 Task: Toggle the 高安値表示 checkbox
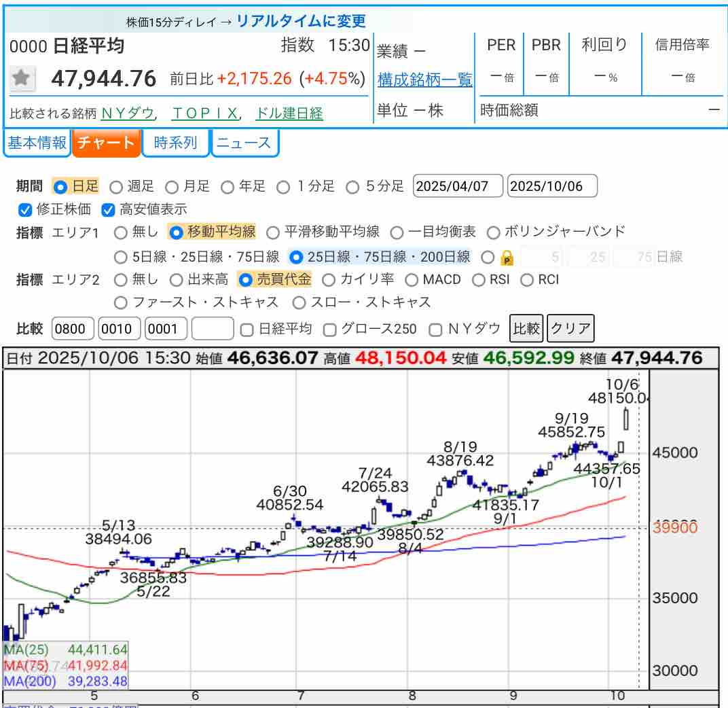(x=108, y=209)
